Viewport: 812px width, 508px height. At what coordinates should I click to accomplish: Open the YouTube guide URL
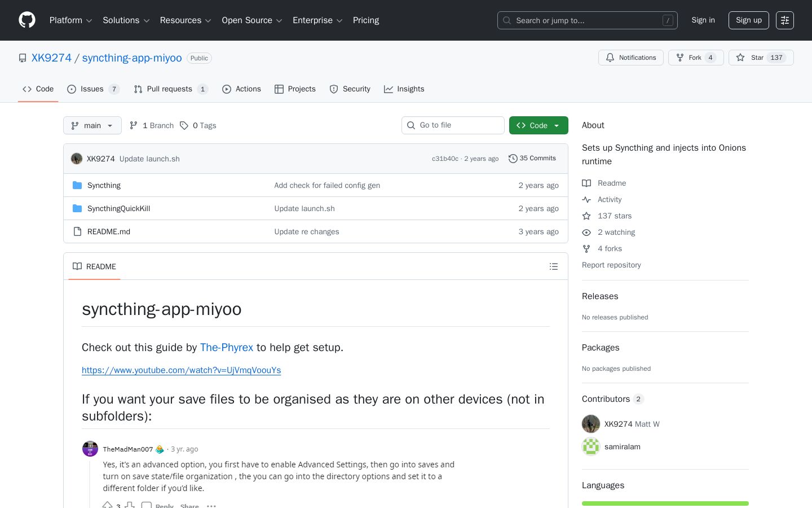pos(181,370)
